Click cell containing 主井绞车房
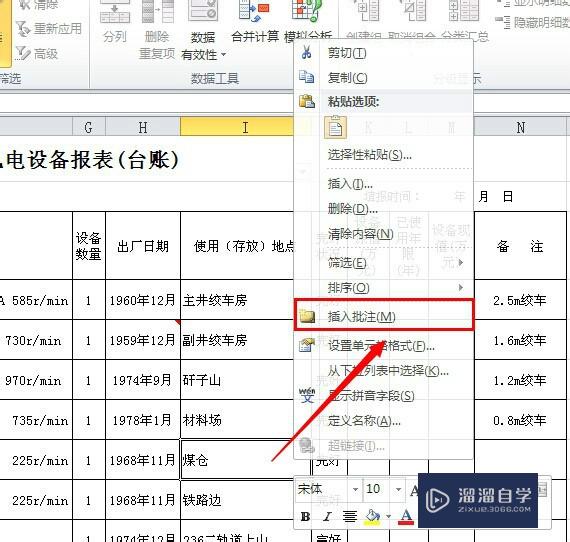 coord(237,300)
